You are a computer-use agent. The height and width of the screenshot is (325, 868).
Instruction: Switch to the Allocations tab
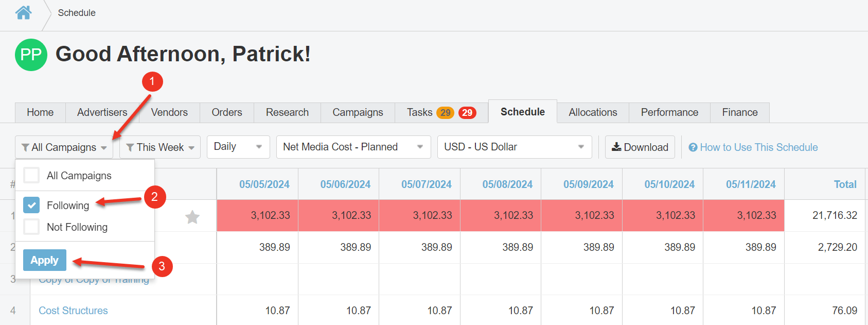pos(593,112)
